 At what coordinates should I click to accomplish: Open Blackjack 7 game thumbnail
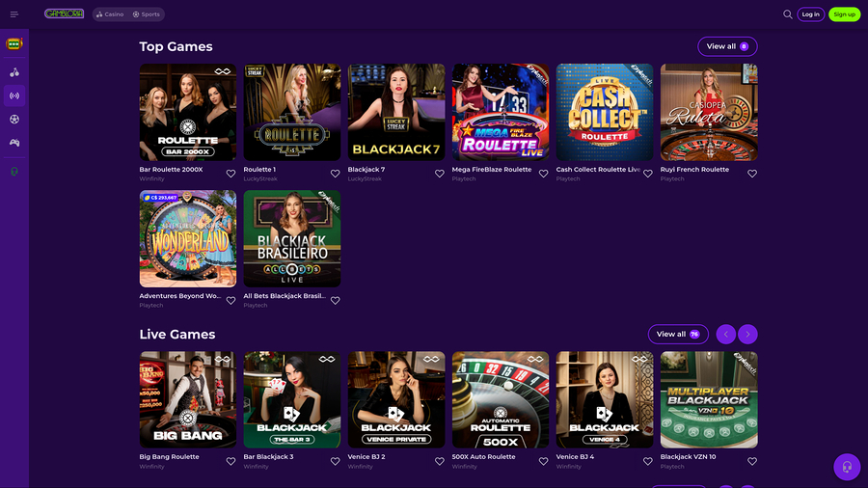(396, 112)
